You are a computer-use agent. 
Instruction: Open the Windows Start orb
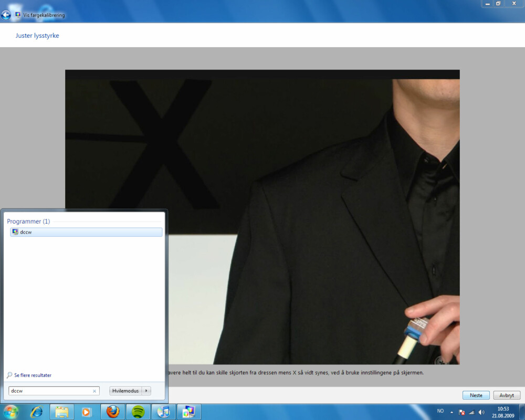10,412
